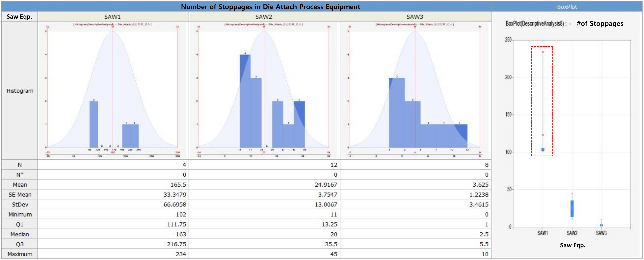Click the SAW2 label on boxplot axis
Screen dimensions: 644x260
[572, 233]
